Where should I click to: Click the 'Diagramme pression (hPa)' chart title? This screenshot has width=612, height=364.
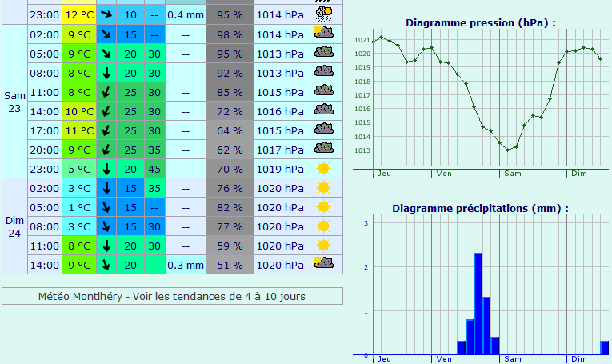(480, 23)
